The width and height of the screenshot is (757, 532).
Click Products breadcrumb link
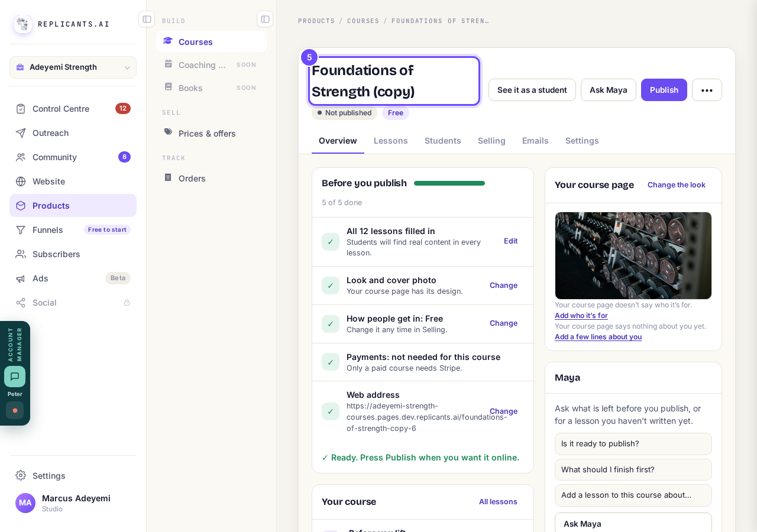pyautogui.click(x=316, y=21)
